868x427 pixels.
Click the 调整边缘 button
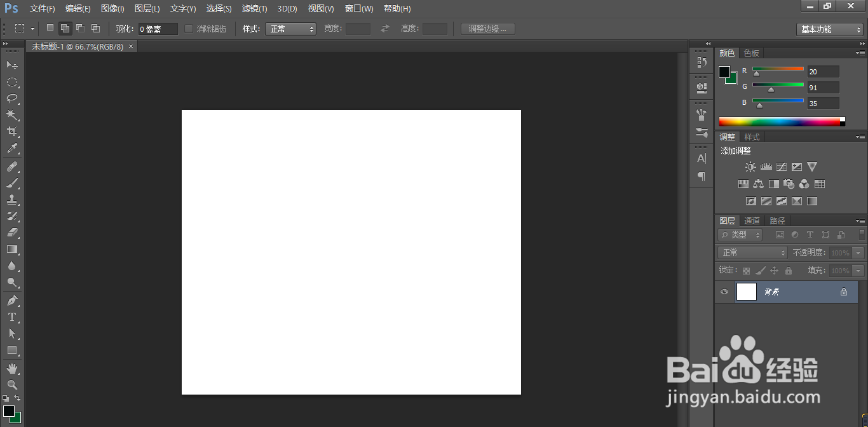point(487,28)
